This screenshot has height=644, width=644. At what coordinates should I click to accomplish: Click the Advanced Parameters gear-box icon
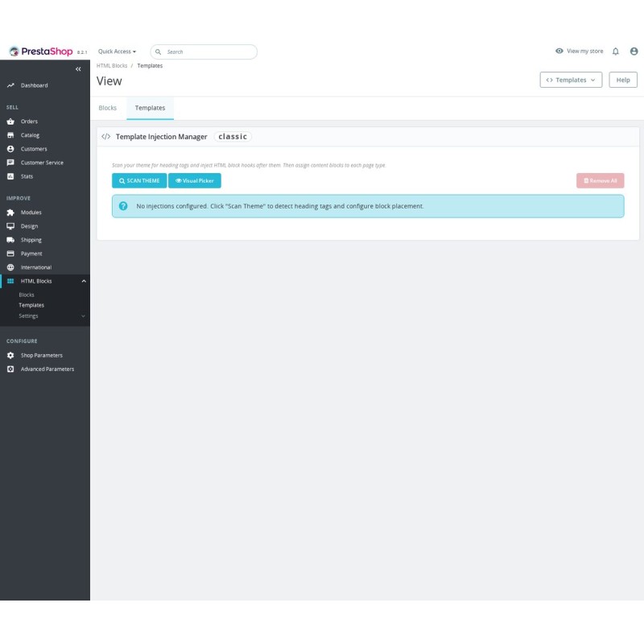click(x=10, y=369)
